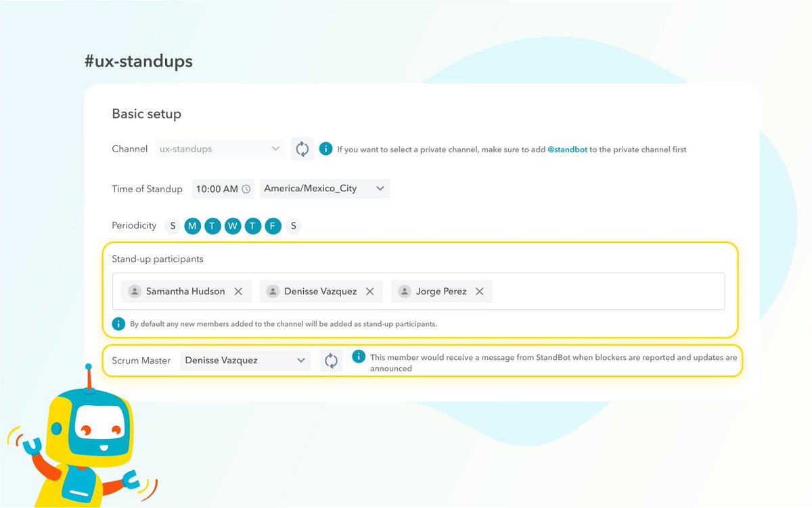Click the 10:00 AM time field
The width and height of the screenshot is (812, 508).
point(215,189)
